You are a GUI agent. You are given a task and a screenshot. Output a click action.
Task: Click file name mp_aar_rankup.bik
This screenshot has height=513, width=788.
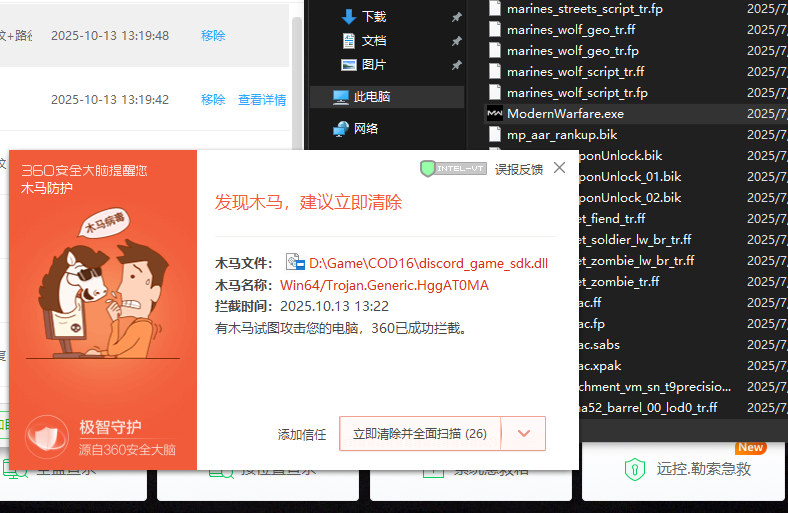pyautogui.click(x=562, y=135)
